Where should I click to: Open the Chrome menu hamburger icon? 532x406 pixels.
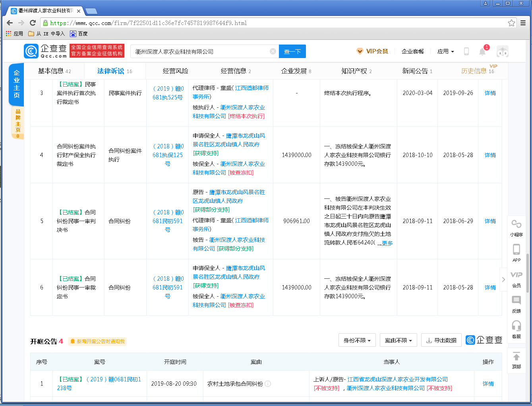pyautogui.click(x=523, y=23)
